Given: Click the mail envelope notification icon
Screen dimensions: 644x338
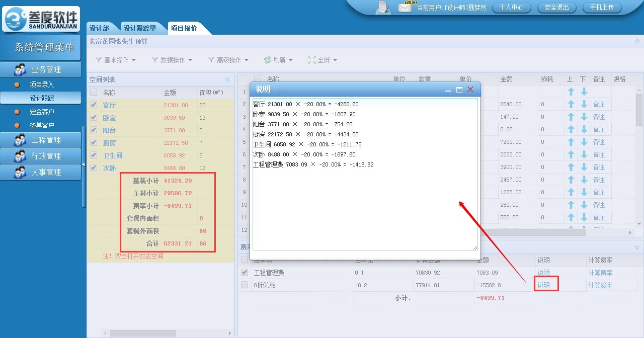Looking at the screenshot, I should (x=405, y=7).
